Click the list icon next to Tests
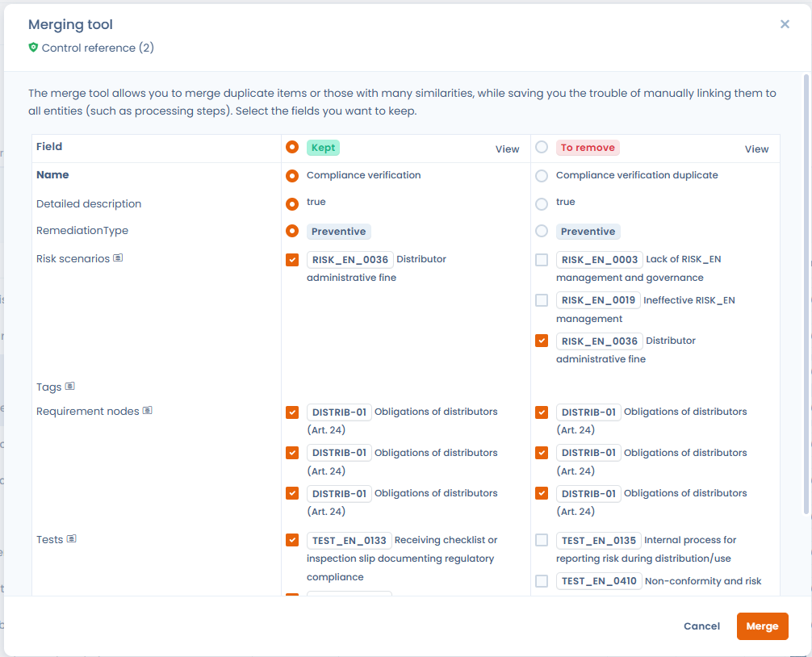The width and height of the screenshot is (812, 657). [72, 539]
